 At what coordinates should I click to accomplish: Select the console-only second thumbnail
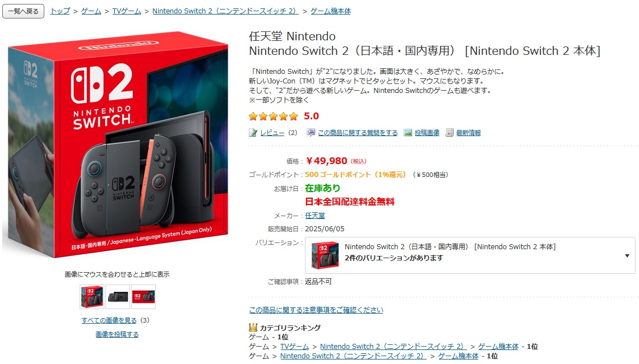click(x=118, y=296)
